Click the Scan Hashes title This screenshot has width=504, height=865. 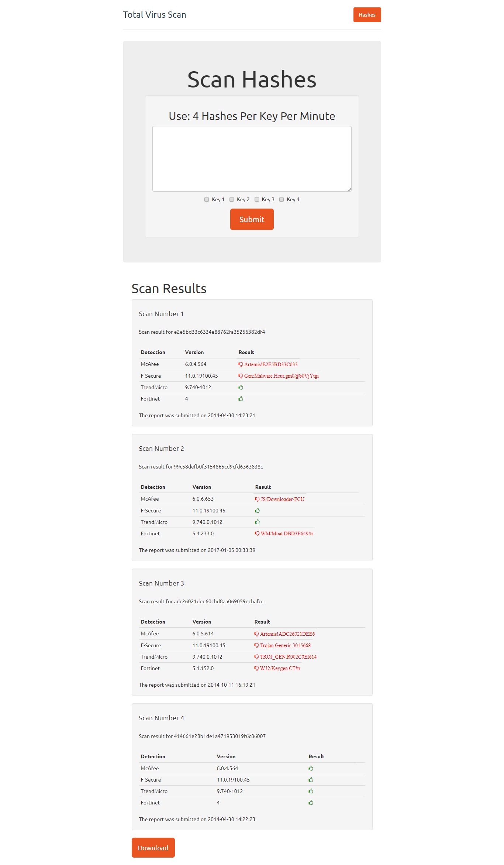click(252, 79)
